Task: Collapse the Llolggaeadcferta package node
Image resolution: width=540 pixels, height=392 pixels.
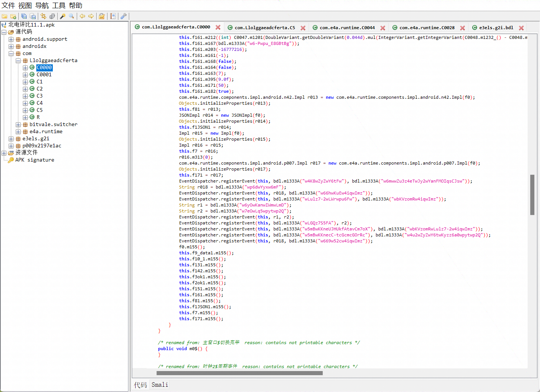Action: (x=18, y=61)
